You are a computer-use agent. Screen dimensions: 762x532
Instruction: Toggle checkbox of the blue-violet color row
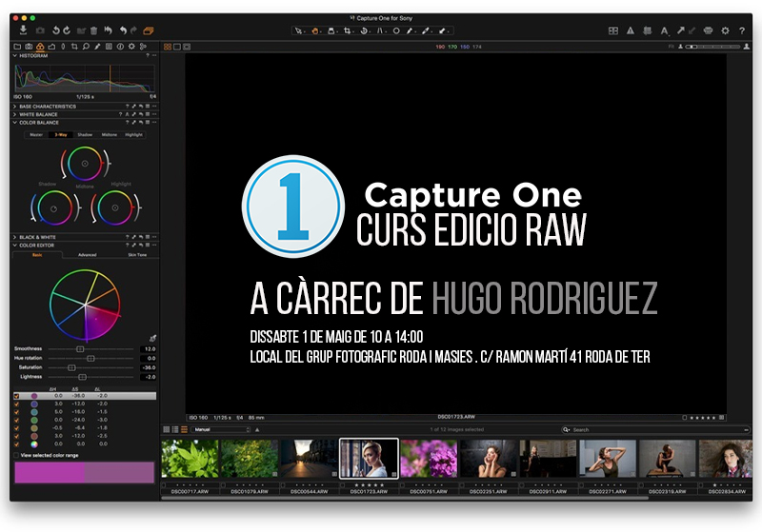tap(17, 404)
